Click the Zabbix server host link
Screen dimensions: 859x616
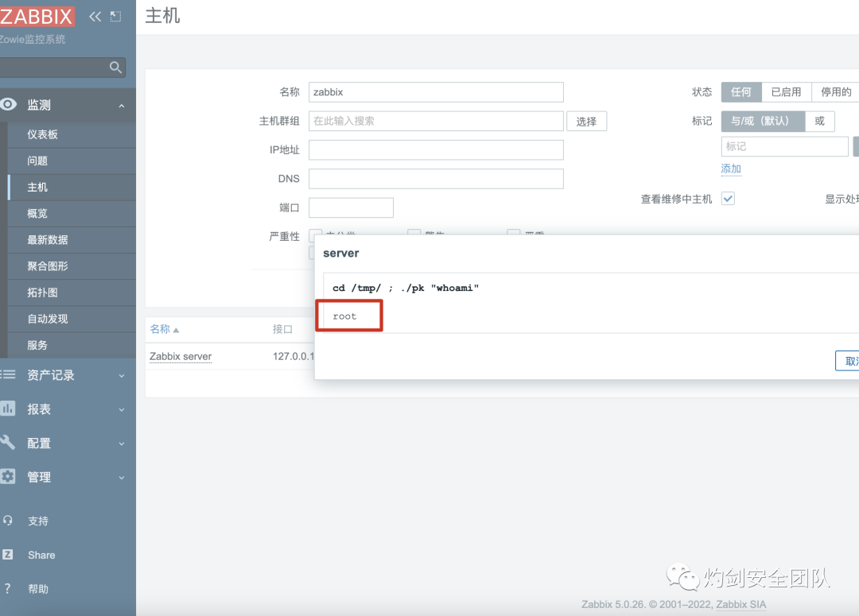pyautogui.click(x=181, y=356)
